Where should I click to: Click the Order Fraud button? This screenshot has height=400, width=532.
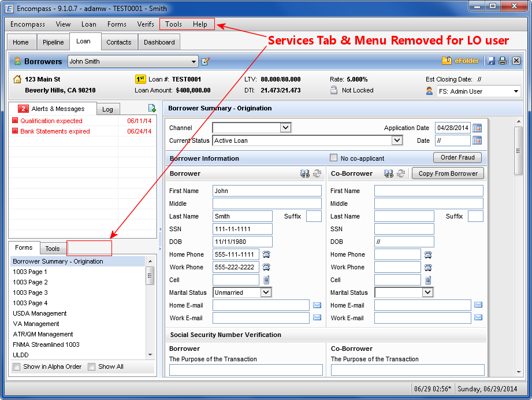click(457, 157)
